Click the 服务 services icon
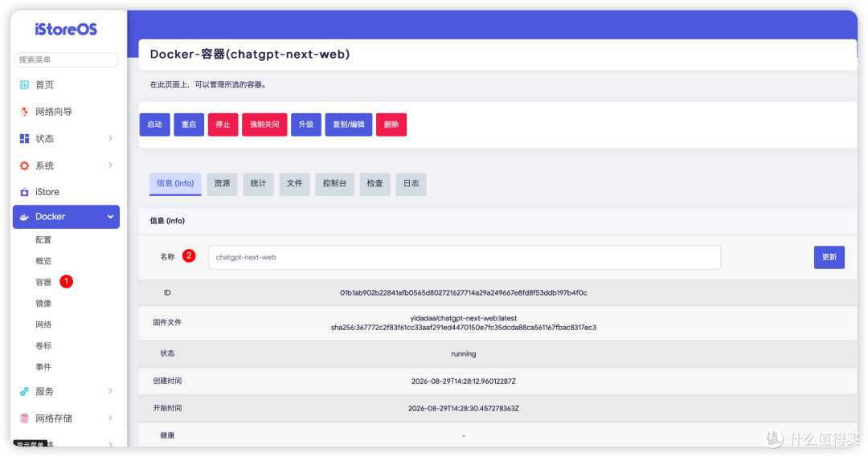This screenshot has height=457, width=868. click(x=24, y=391)
